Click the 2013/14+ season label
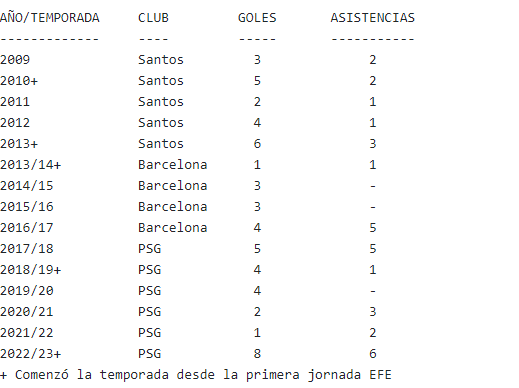Image resolution: width=519 pixels, height=388 pixels. [31, 165]
